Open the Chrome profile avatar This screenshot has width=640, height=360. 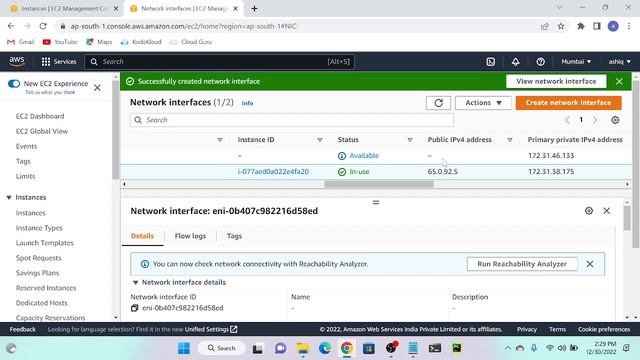613,26
